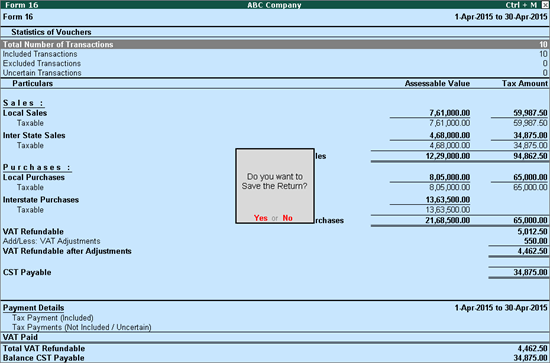
Task: Open Tax Payment (Included) row
Action: (53, 318)
